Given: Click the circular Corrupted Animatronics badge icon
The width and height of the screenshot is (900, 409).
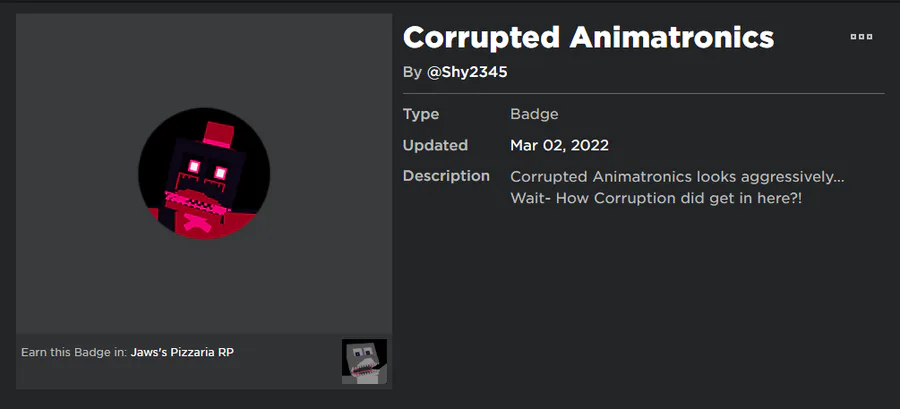Looking at the screenshot, I should pos(204,173).
